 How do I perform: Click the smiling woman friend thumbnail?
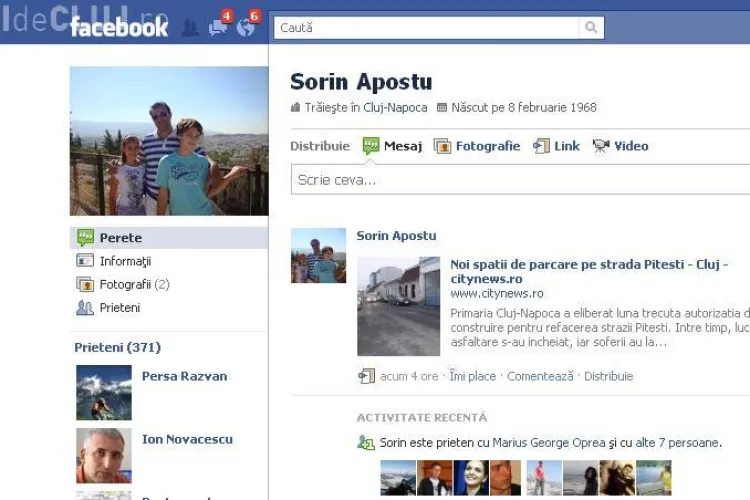pyautogui.click(x=471, y=478)
